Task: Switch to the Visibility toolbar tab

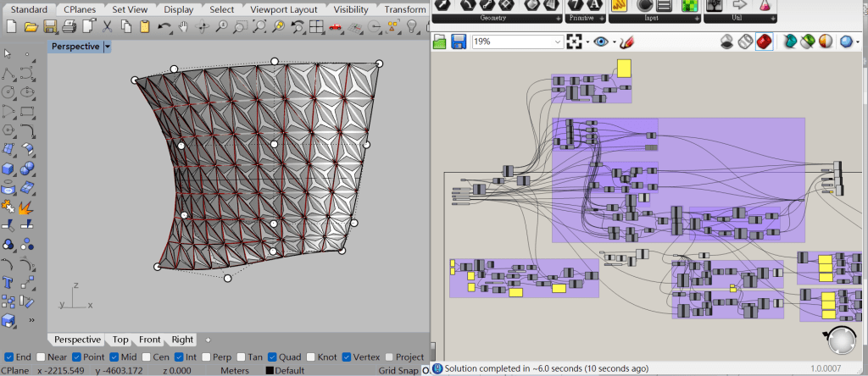Action: (x=351, y=9)
